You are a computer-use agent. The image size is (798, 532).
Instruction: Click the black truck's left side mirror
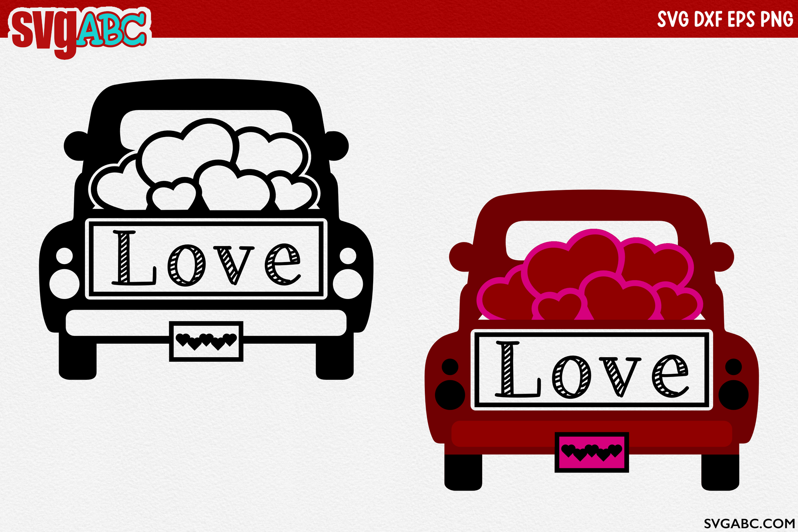(75, 146)
